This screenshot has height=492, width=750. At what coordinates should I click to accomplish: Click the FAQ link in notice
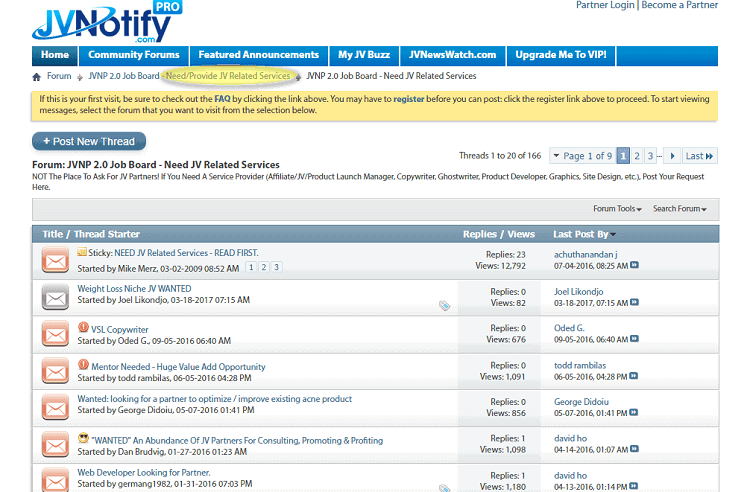pos(222,99)
